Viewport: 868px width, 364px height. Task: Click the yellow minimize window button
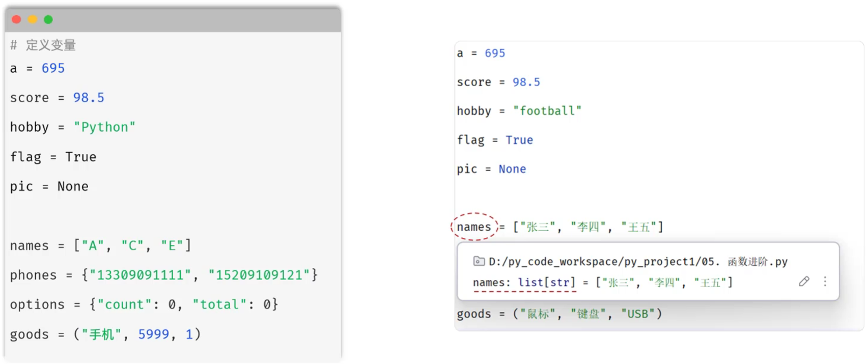pos(32,19)
